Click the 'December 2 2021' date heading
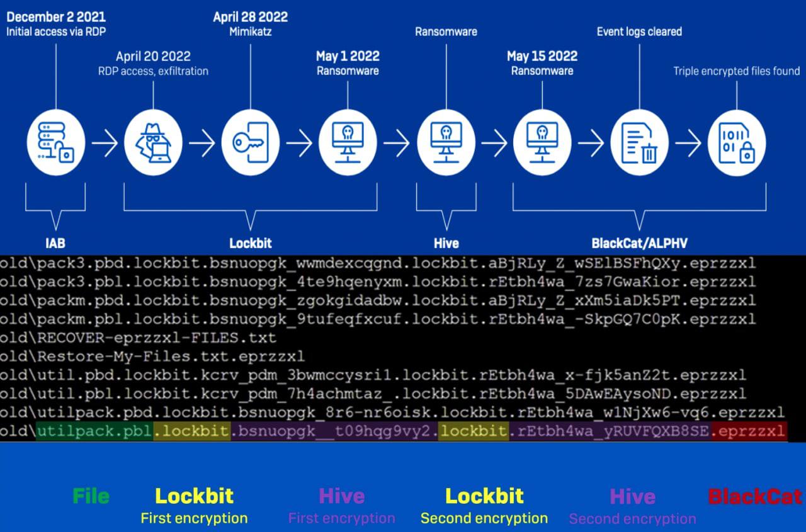This screenshot has height=532, width=806. coord(56,16)
